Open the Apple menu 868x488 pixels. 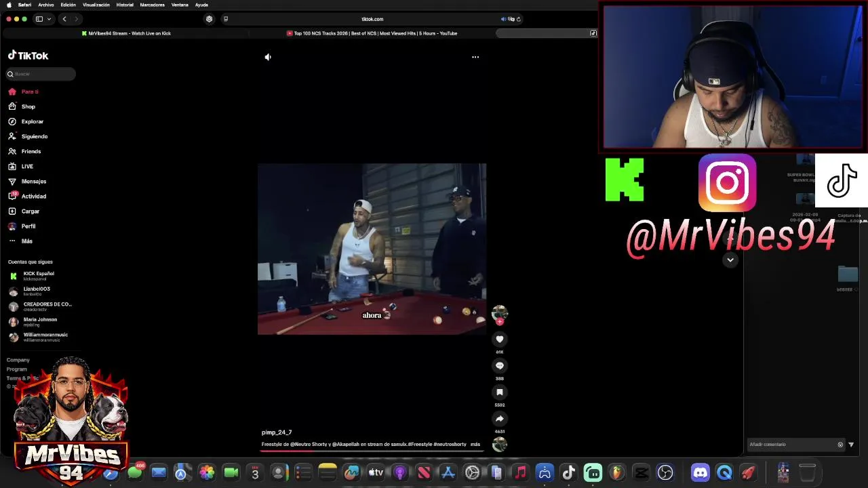[9, 5]
